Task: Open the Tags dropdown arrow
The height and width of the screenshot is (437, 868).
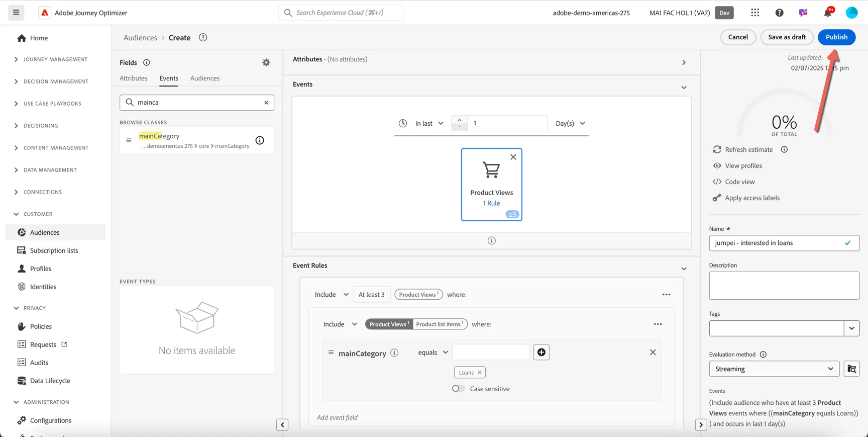Action: [851, 328]
